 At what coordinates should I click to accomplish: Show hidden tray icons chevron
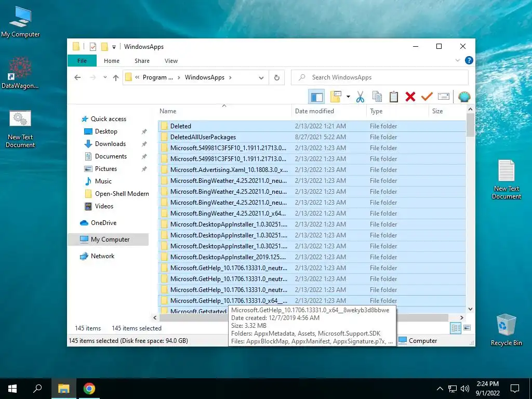pos(440,389)
